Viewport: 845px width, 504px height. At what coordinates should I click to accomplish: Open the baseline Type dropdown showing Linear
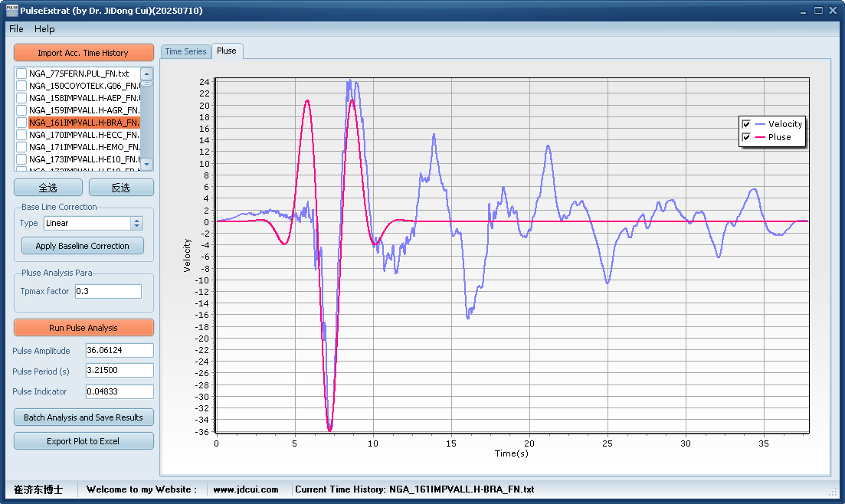point(137,223)
